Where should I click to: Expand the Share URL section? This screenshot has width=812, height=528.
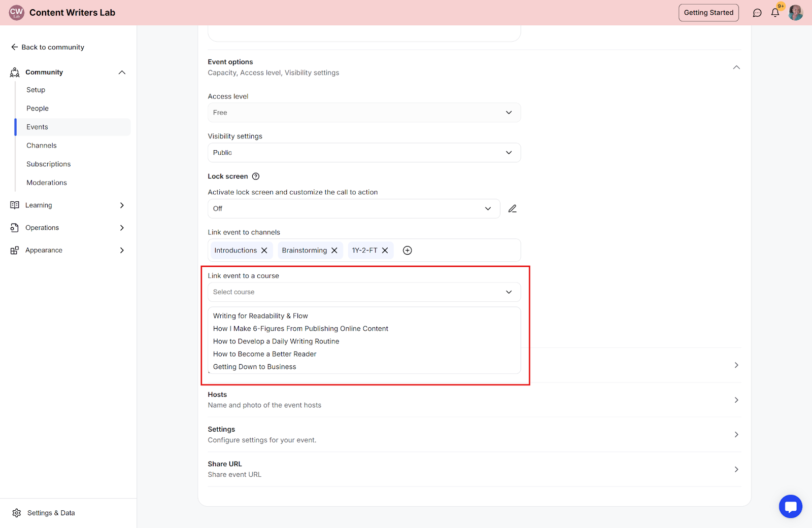tap(736, 470)
